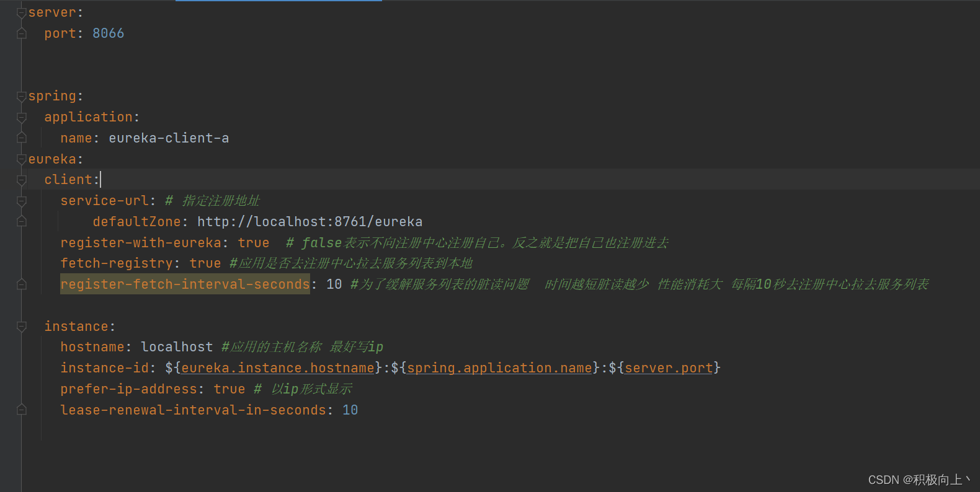Click fold end marker beside register-fetch-interval-seconds
This screenshot has height=492, width=980.
[22, 284]
